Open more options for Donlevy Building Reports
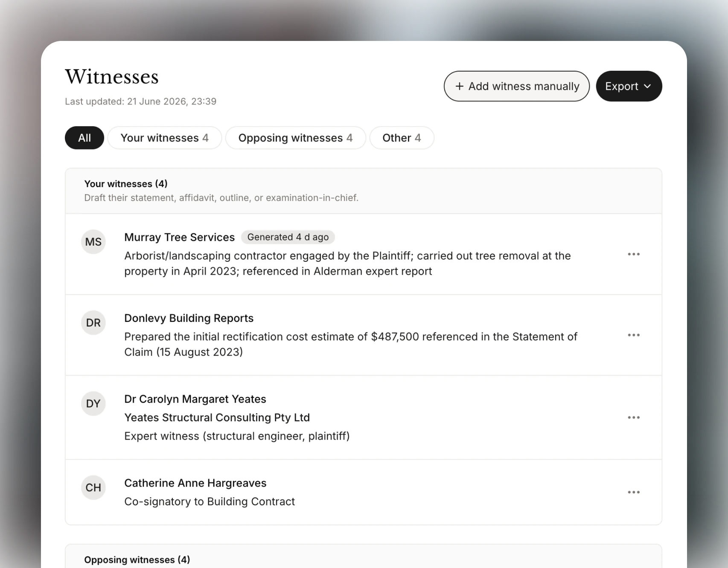 tap(634, 335)
